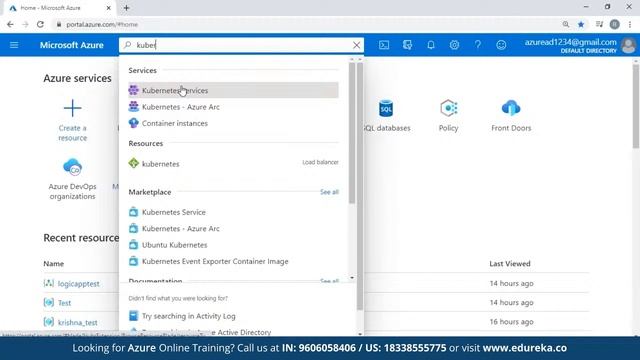Open portal settings gear
The width and height of the screenshot is (640, 360).
(454, 45)
